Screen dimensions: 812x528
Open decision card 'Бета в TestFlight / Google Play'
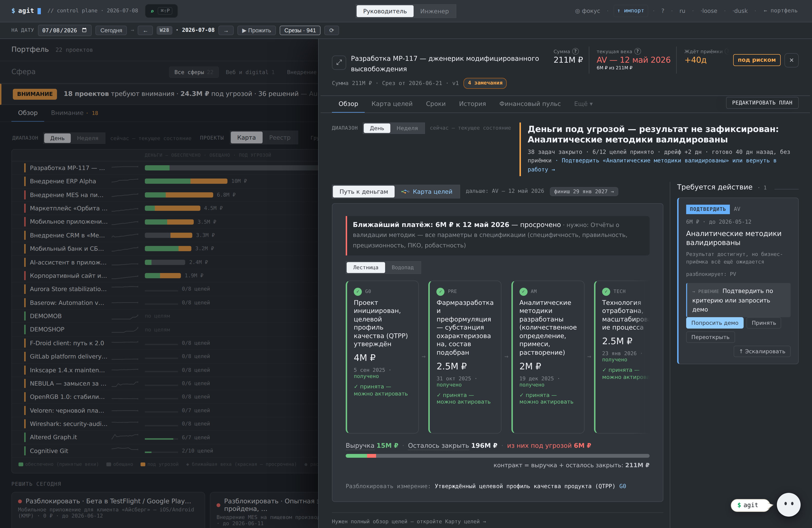click(108, 510)
